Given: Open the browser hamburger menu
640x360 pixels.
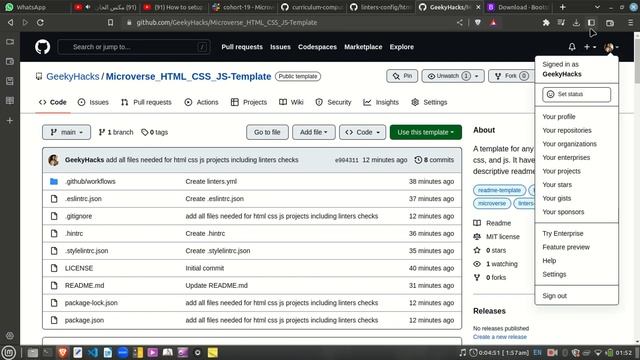Looking at the screenshot, I should [x=630, y=22].
